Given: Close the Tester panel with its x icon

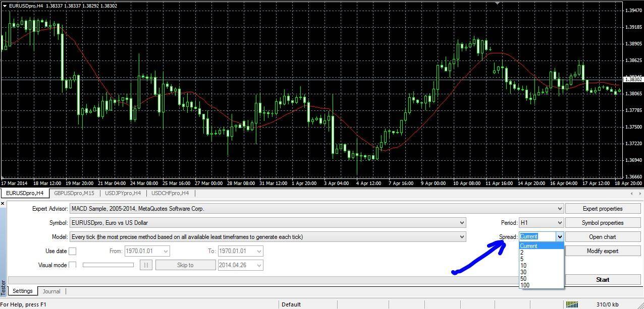Looking at the screenshot, I should 4,203.
